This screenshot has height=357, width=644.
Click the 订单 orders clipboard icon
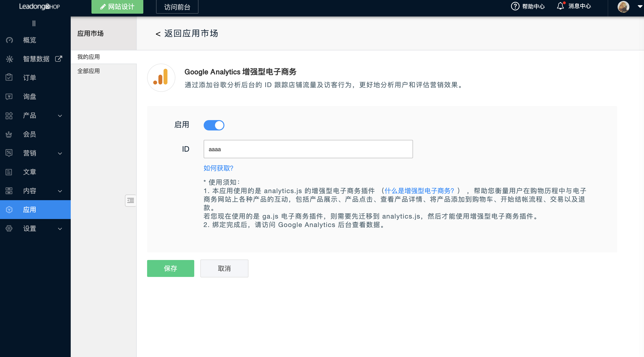[x=9, y=77]
